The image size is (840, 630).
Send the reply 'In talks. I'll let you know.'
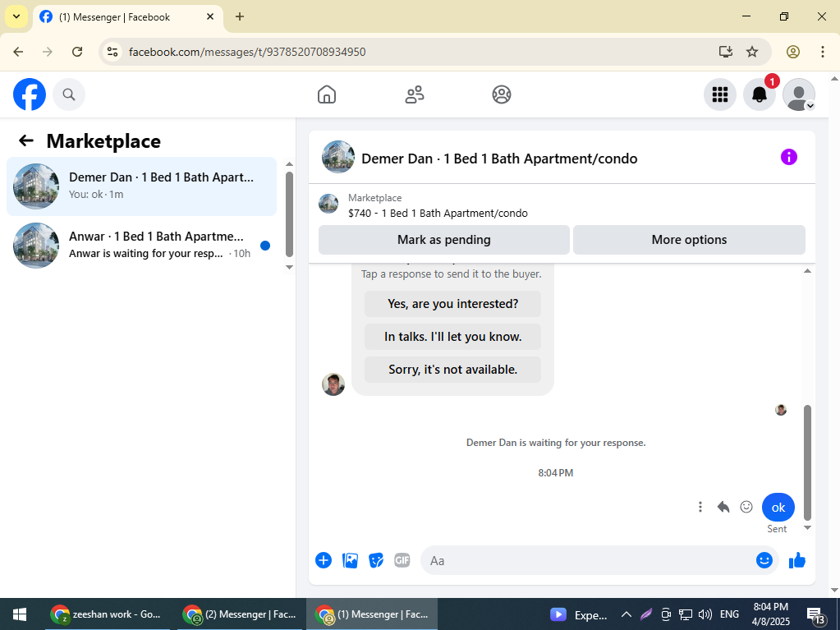click(x=452, y=337)
